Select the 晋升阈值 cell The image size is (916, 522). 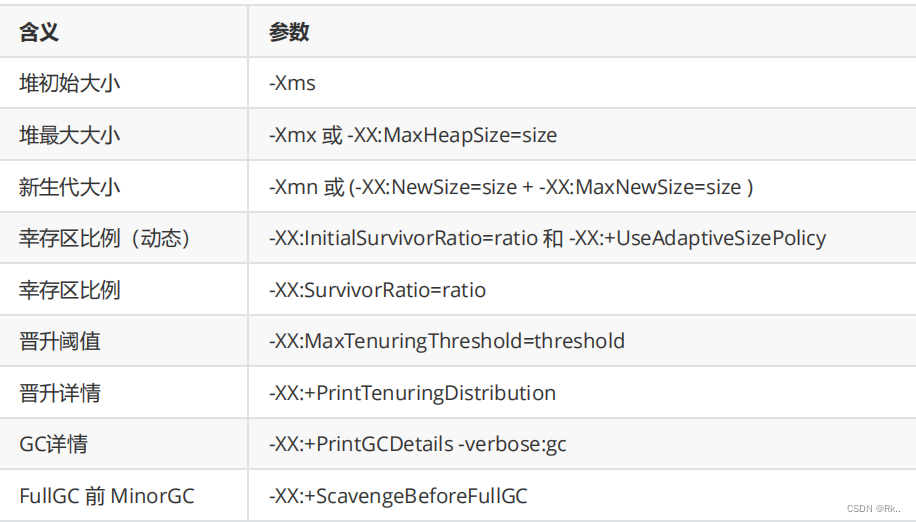pos(59,342)
